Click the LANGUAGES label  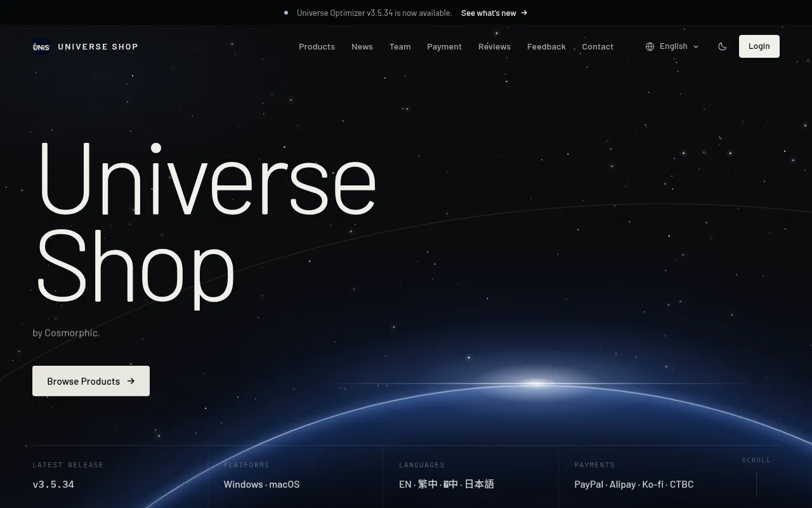[x=422, y=465]
